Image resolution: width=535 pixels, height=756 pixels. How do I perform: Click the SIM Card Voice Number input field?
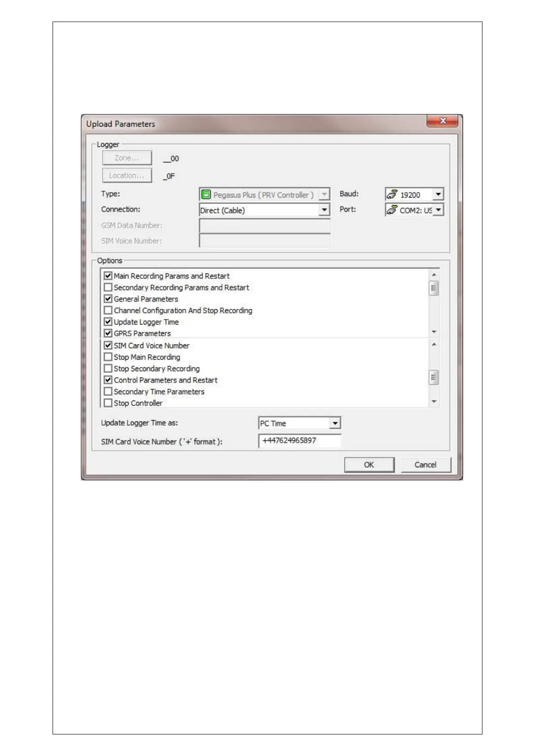(x=300, y=441)
